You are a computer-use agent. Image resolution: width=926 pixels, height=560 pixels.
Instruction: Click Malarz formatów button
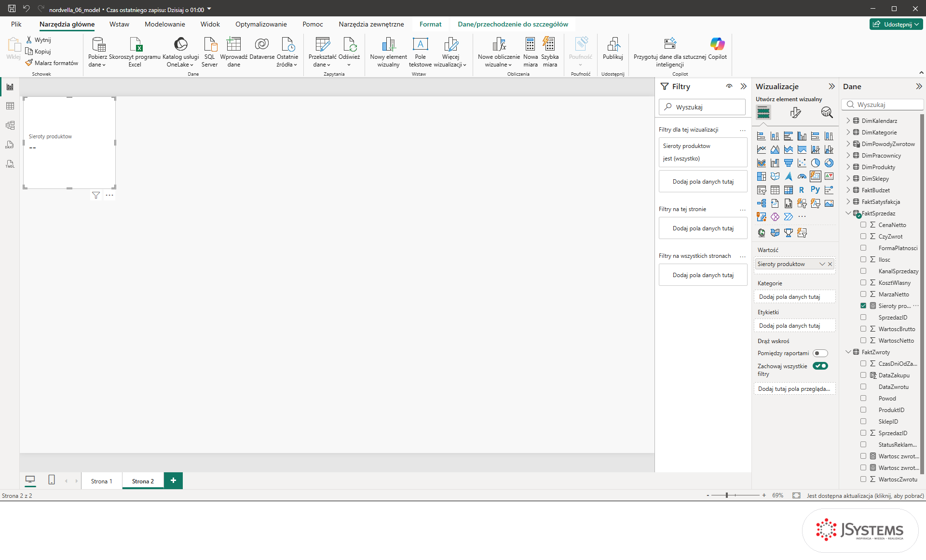click(52, 63)
